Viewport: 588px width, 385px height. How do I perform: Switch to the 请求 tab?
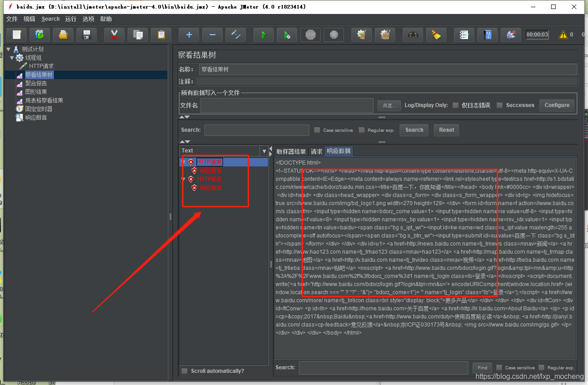pos(316,152)
